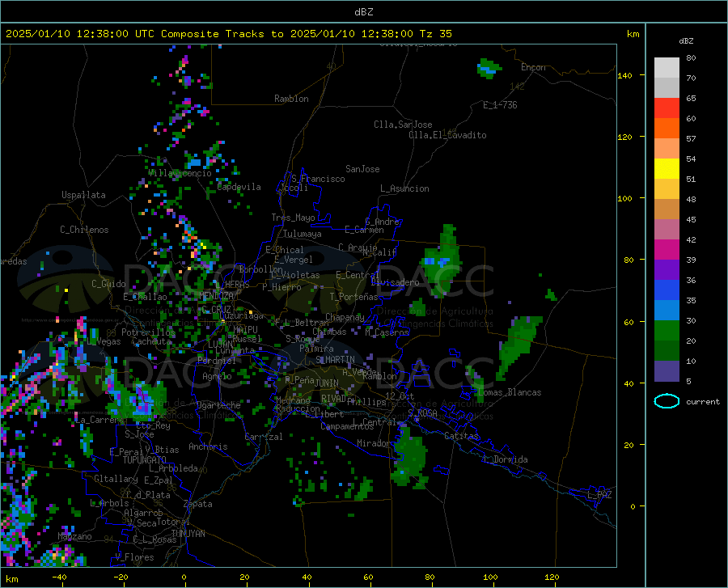Screen dimensions: 728x588
Task: Click the Encon map label
Action: click(533, 67)
